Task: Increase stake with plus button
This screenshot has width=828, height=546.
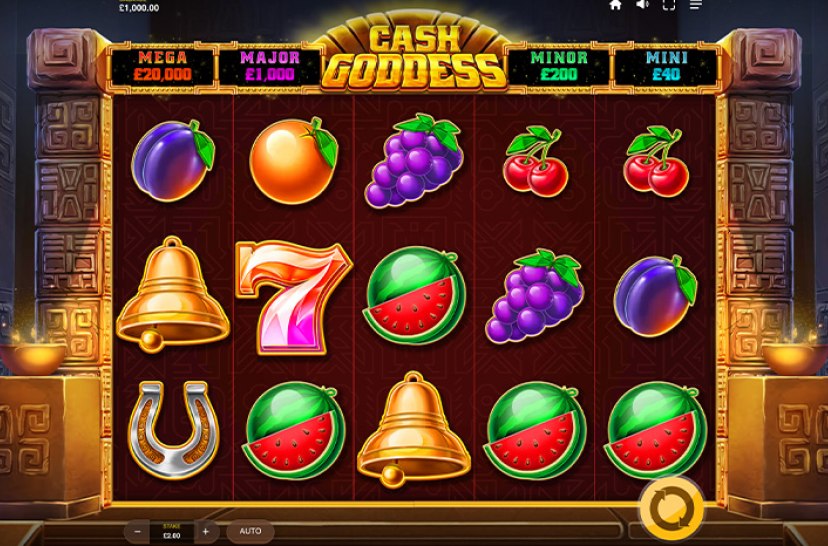Action: (x=206, y=532)
